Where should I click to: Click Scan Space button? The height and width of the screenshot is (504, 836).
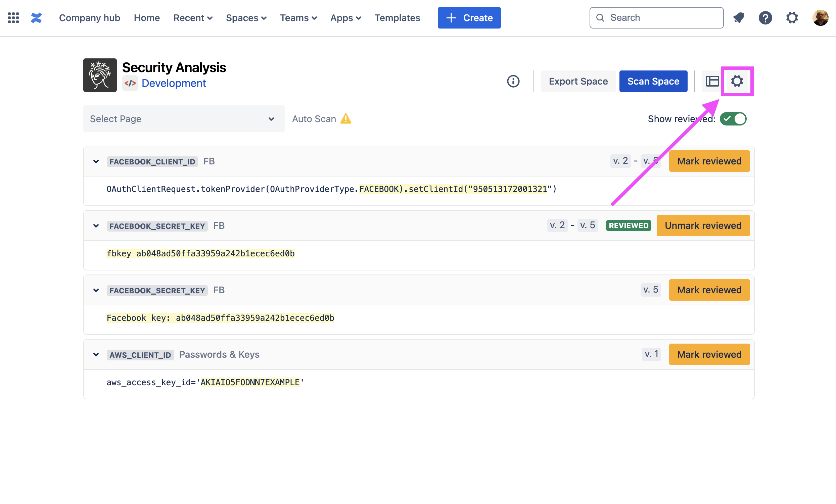pos(653,81)
